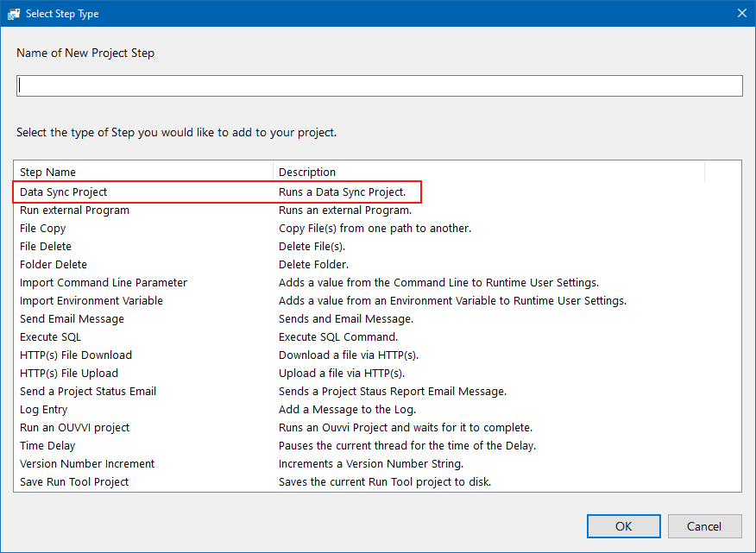The width and height of the screenshot is (756, 553).
Task: Click the Step Name column header
Action: 143,173
